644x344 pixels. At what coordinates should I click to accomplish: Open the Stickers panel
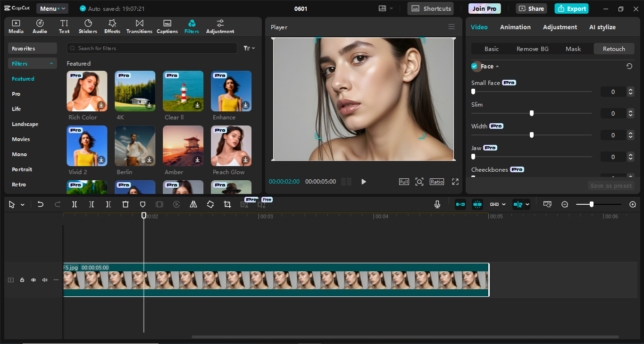(88, 26)
